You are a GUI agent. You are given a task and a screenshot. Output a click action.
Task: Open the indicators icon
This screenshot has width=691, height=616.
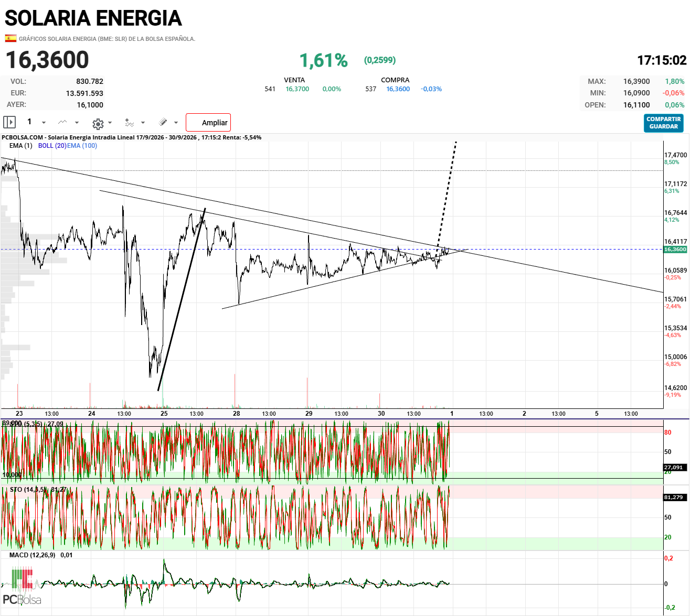(x=129, y=123)
